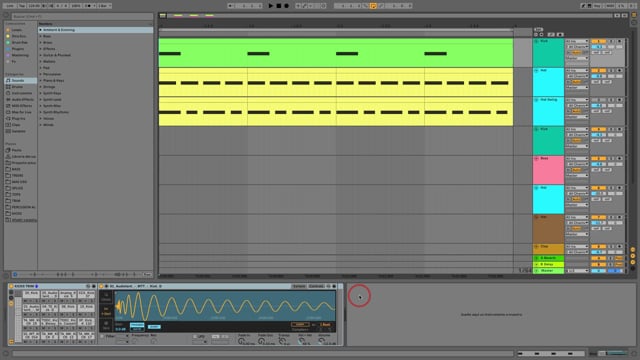Image resolution: width=640 pixels, height=360 pixels.
Task: Expand the Ambient & Evolving folder
Action: coord(40,30)
